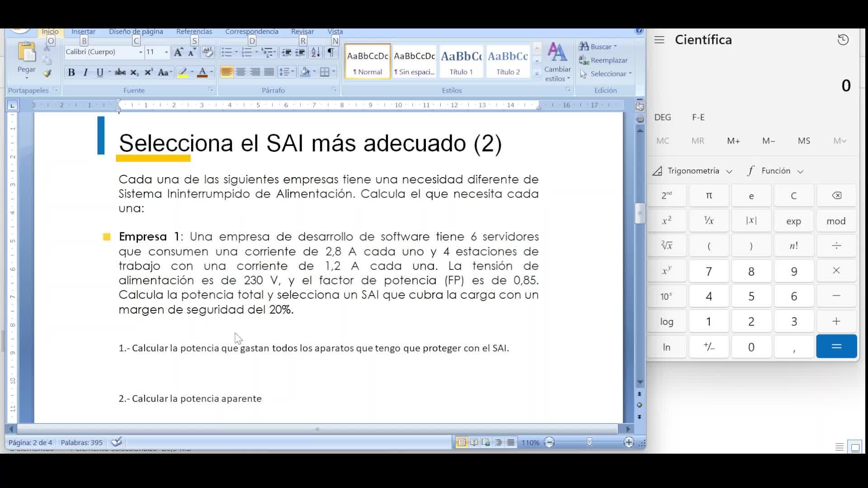This screenshot has width=868, height=488.
Task: Expand the Función dropdown
Action: [x=776, y=171]
